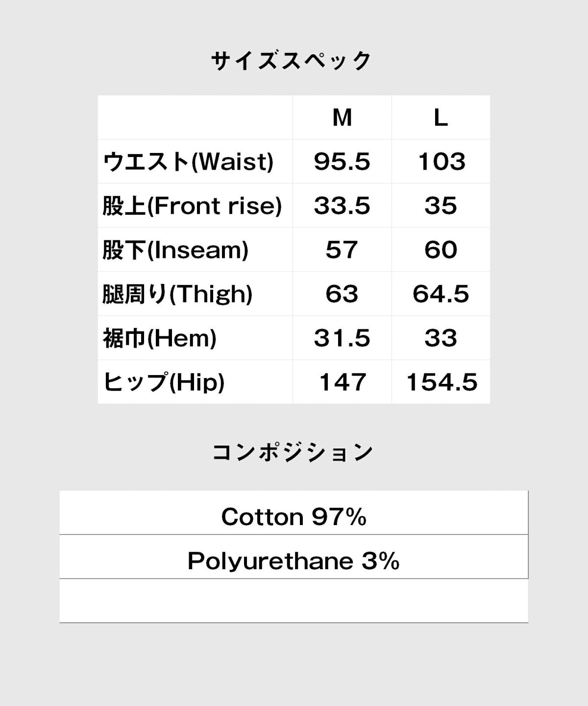This screenshot has width=588, height=706.
Task: Click the 腿周り(Thigh) row label
Action: click(x=177, y=294)
